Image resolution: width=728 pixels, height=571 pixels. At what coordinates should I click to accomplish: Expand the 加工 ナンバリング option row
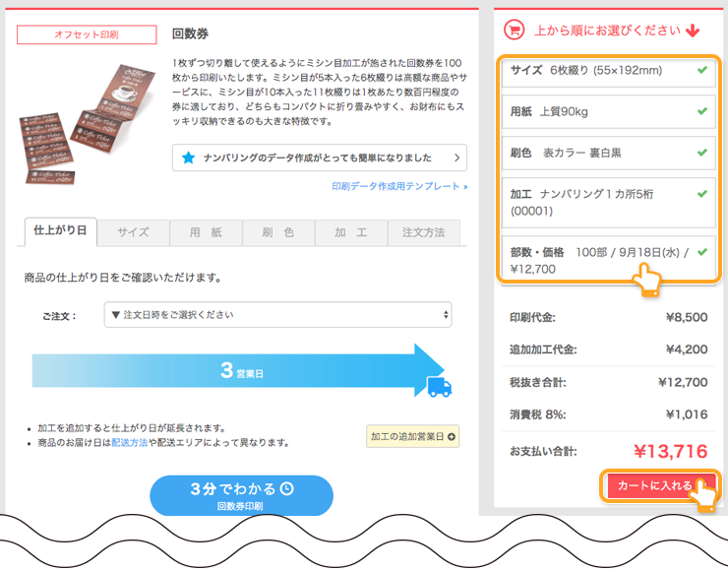point(608,203)
